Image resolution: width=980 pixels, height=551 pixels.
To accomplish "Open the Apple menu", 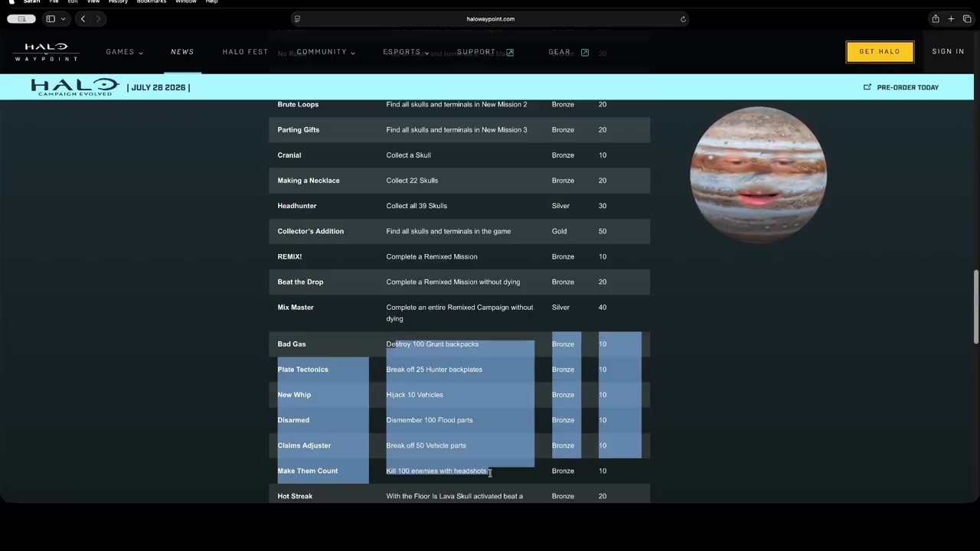I will [x=11, y=2].
